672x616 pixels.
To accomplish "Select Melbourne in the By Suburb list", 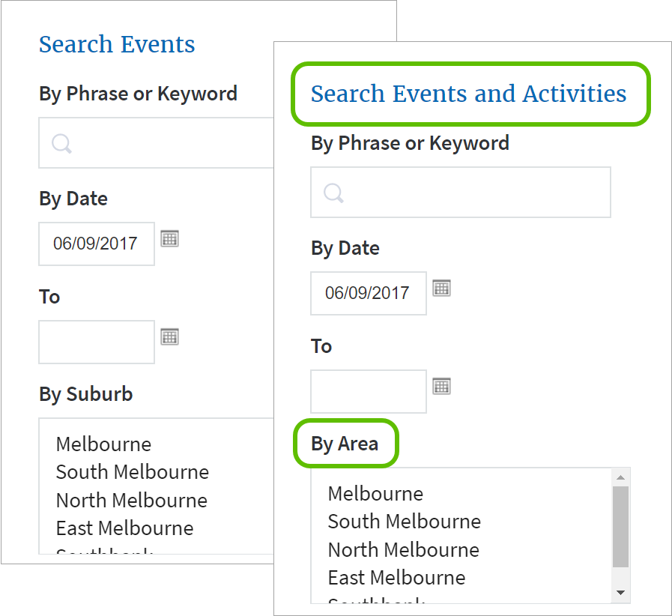I will click(103, 444).
